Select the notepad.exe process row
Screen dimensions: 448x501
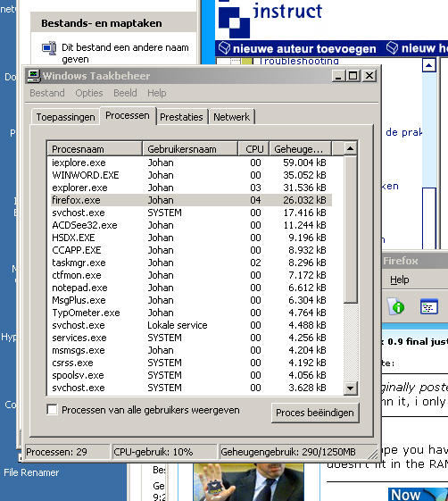tap(190, 288)
